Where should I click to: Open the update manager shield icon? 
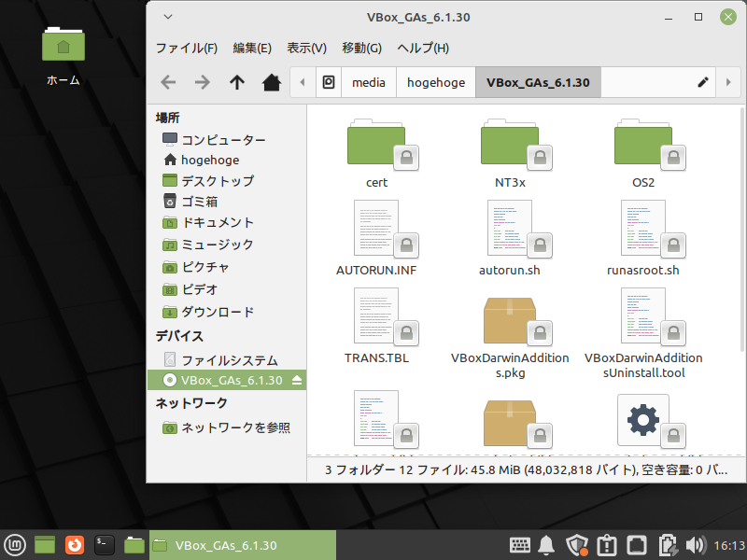click(576, 545)
